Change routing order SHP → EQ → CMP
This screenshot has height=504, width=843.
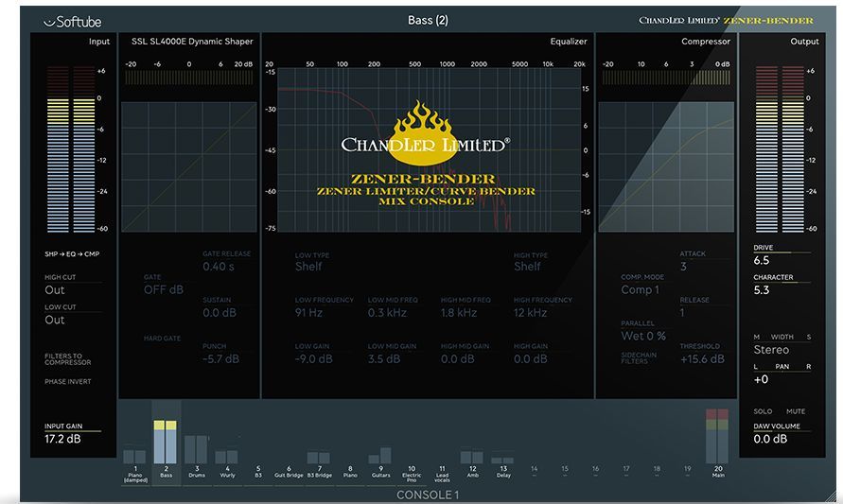pyautogui.click(x=72, y=253)
